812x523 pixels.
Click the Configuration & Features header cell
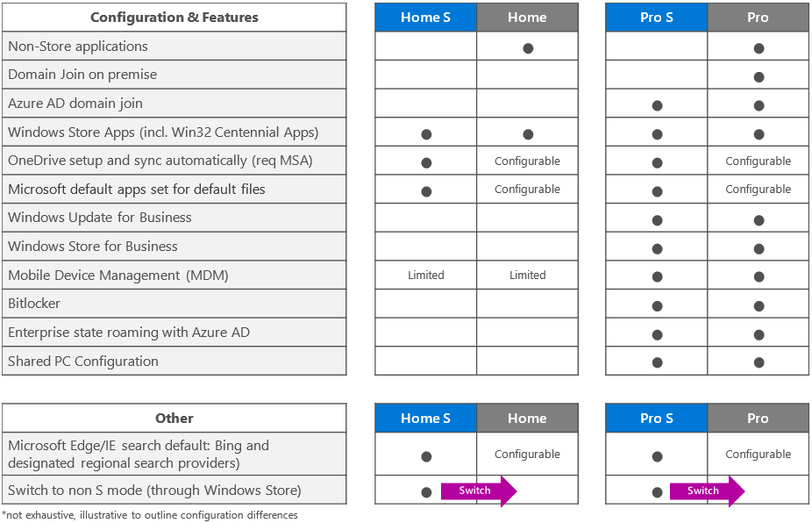point(175,18)
